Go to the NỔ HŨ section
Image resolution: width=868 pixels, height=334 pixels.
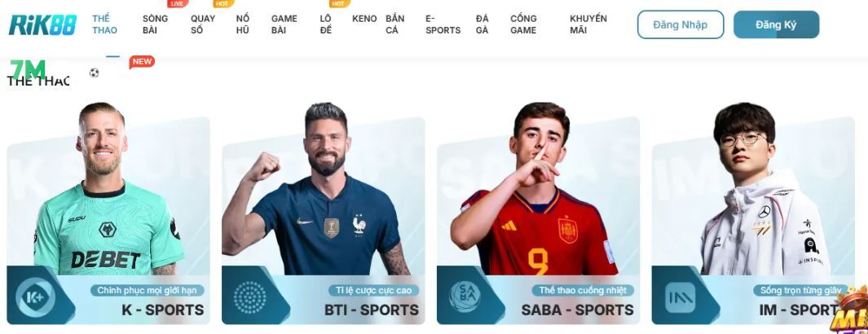242,24
